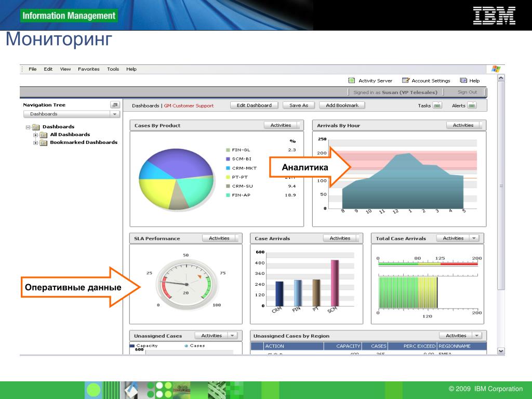Click the Add Bookmark button
The height and width of the screenshot is (399, 532).
(342, 105)
